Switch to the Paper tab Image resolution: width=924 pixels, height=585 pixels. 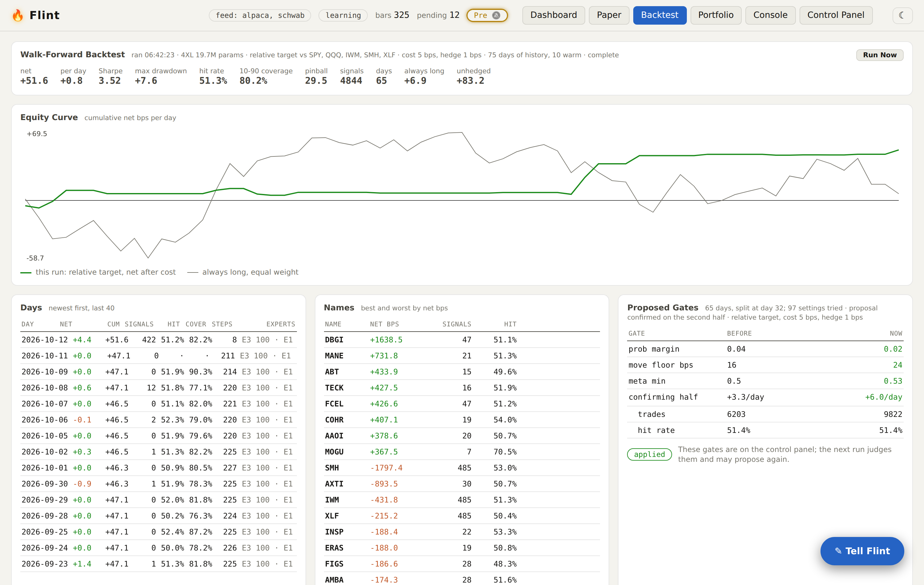(609, 15)
